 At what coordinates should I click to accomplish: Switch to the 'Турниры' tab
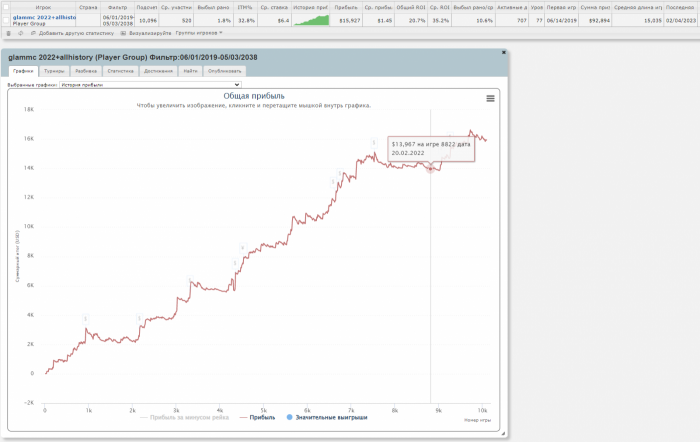pos(54,71)
